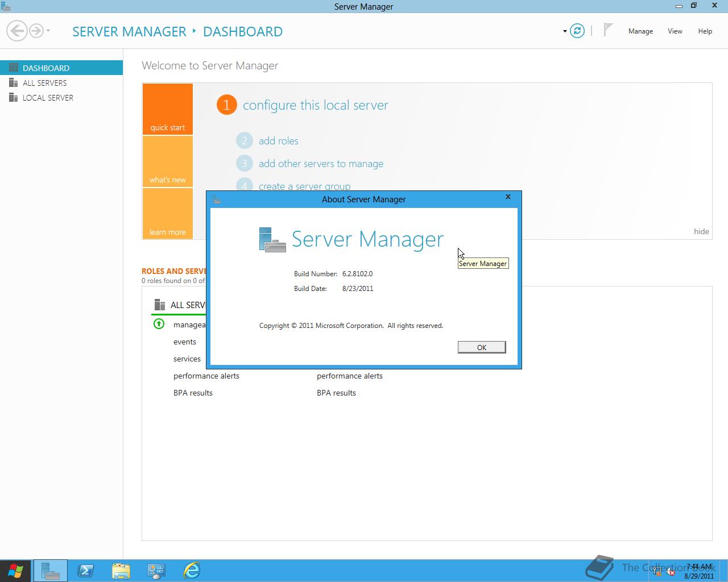Select the what's new tile
Image resolution: width=728 pixels, height=582 pixels.
pyautogui.click(x=168, y=161)
